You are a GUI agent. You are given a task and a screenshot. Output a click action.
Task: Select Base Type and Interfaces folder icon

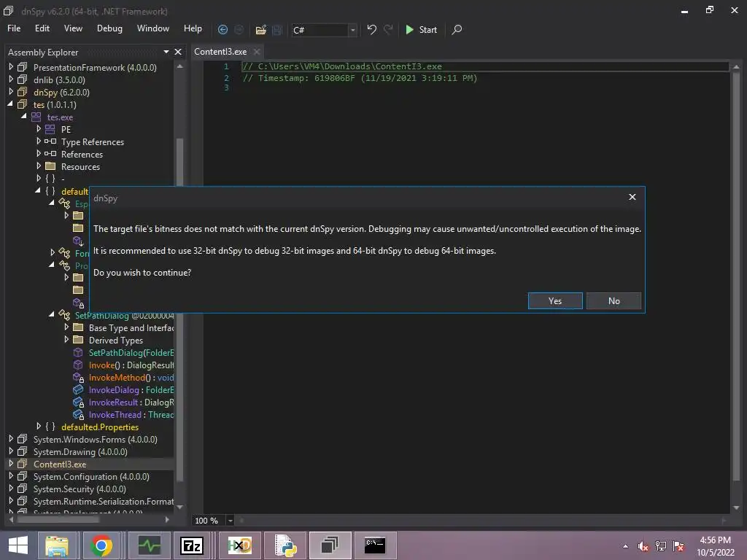pyautogui.click(x=78, y=327)
